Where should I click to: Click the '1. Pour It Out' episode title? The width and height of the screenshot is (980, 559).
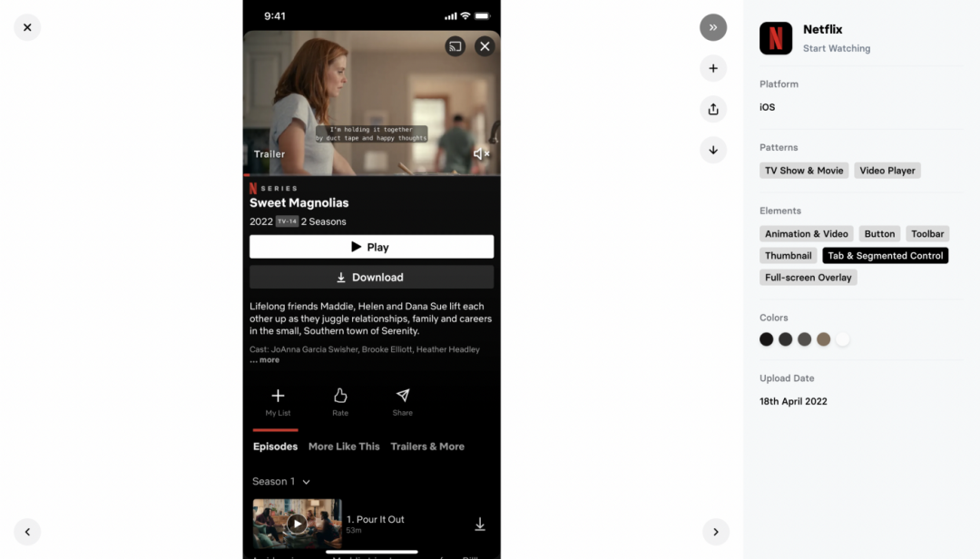pyautogui.click(x=375, y=520)
